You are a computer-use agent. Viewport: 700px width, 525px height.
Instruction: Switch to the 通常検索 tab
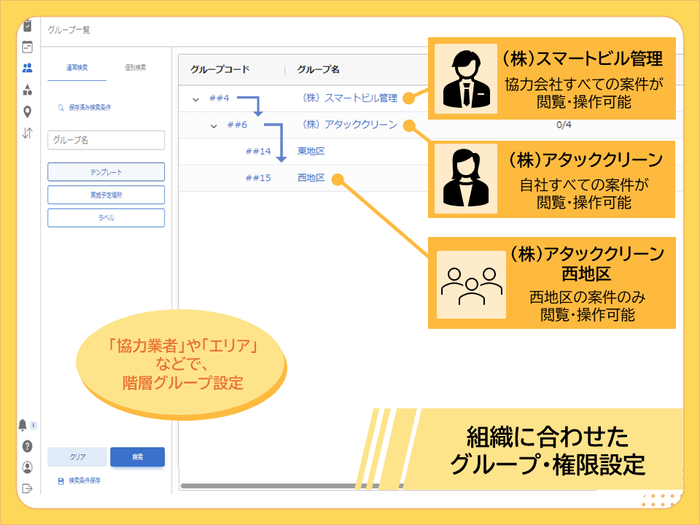tap(78, 68)
